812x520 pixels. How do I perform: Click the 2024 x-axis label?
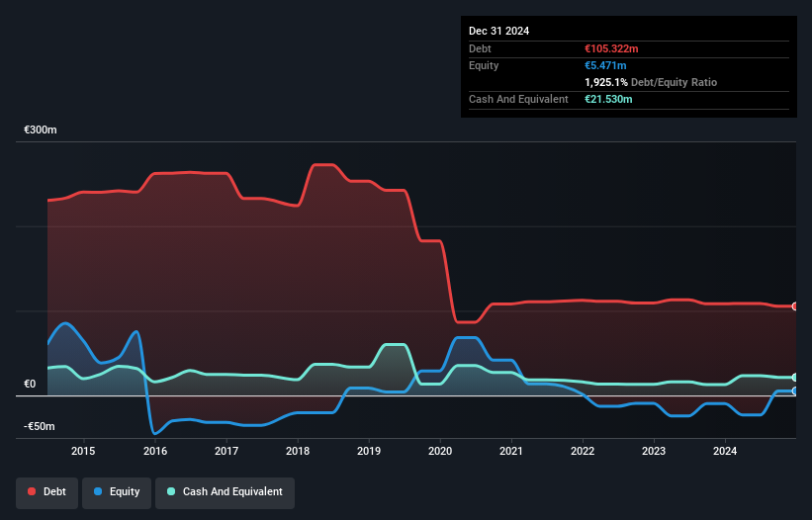click(x=725, y=451)
